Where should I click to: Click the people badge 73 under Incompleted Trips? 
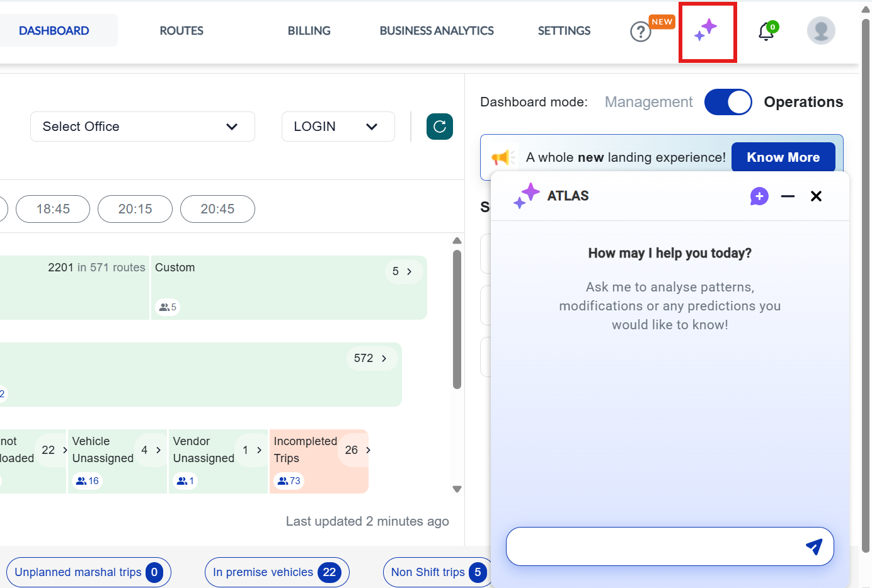289,481
